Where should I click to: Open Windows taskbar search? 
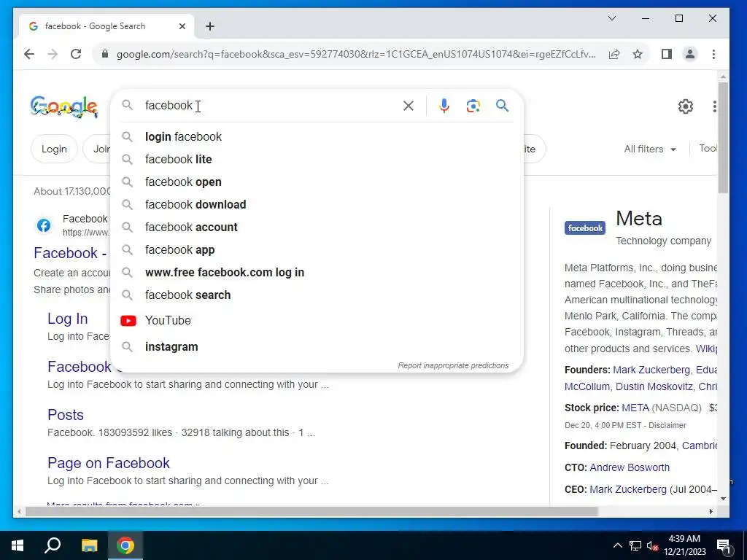[x=53, y=545]
